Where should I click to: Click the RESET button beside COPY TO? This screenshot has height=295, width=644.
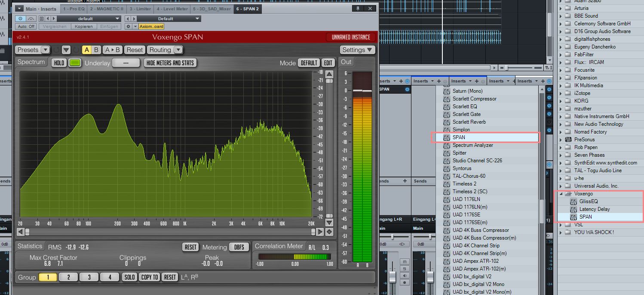(x=170, y=277)
